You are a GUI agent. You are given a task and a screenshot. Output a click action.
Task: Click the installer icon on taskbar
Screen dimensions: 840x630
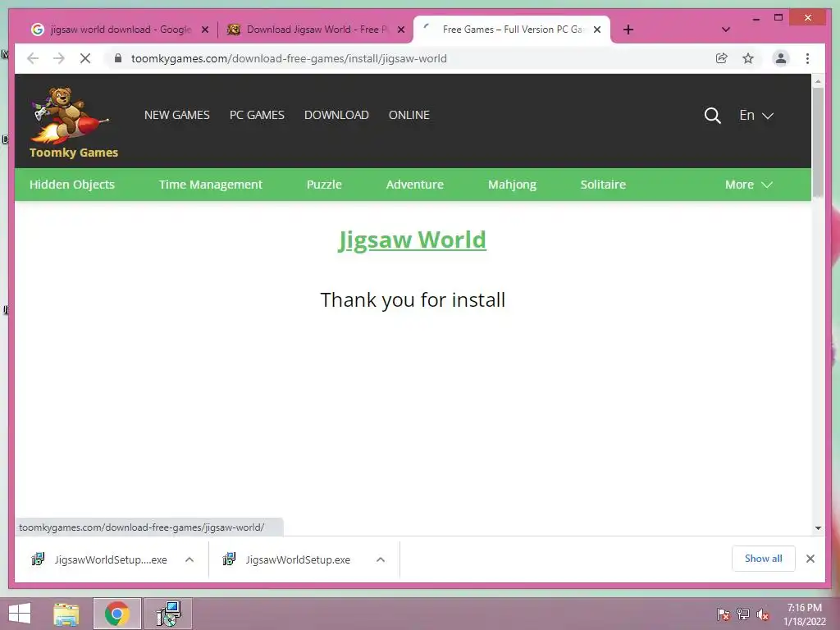[168, 614]
